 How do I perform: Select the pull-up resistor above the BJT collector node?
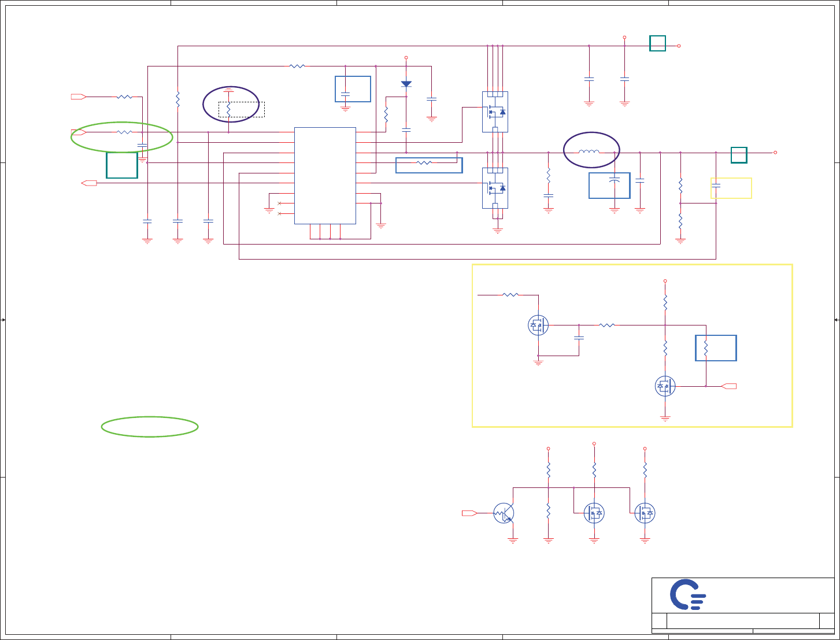coord(549,470)
